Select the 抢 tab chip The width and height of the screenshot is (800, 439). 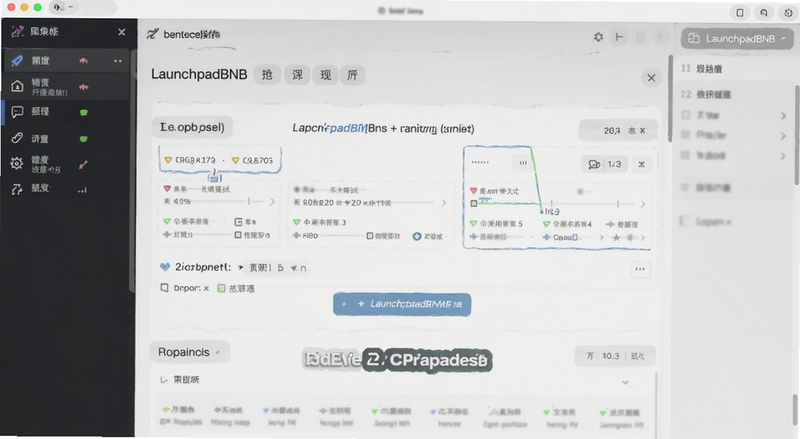tap(267, 75)
